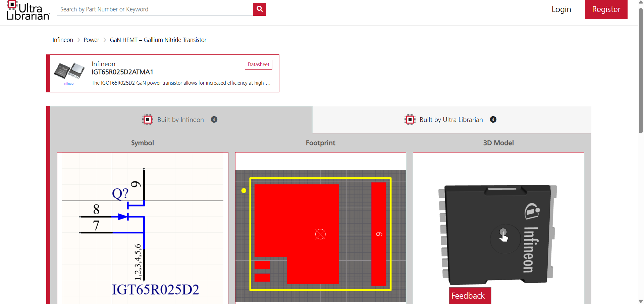Open GaN HEMT – Gallium Nitride Transistor breadcrumb
644x304 pixels.
(158, 40)
